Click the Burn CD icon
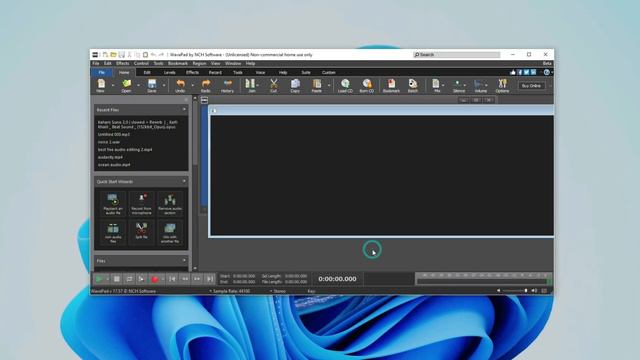Image resolution: width=640 pixels, height=360 pixels. (x=367, y=85)
